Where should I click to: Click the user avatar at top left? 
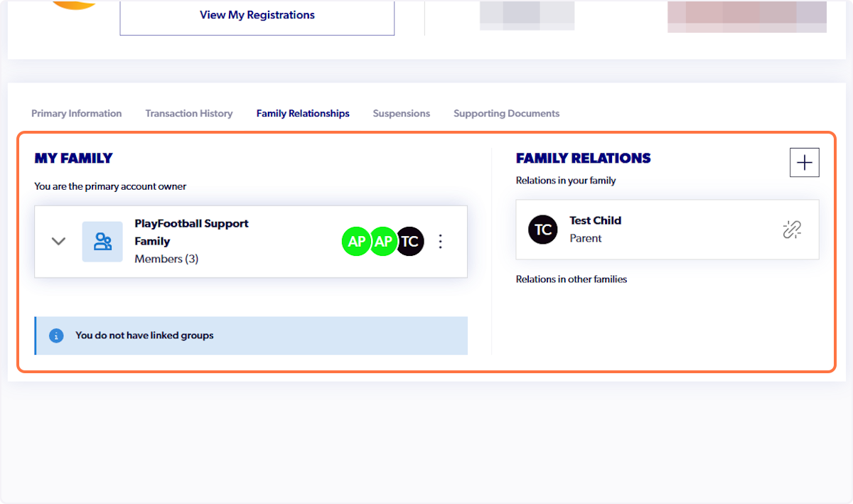pos(73,6)
